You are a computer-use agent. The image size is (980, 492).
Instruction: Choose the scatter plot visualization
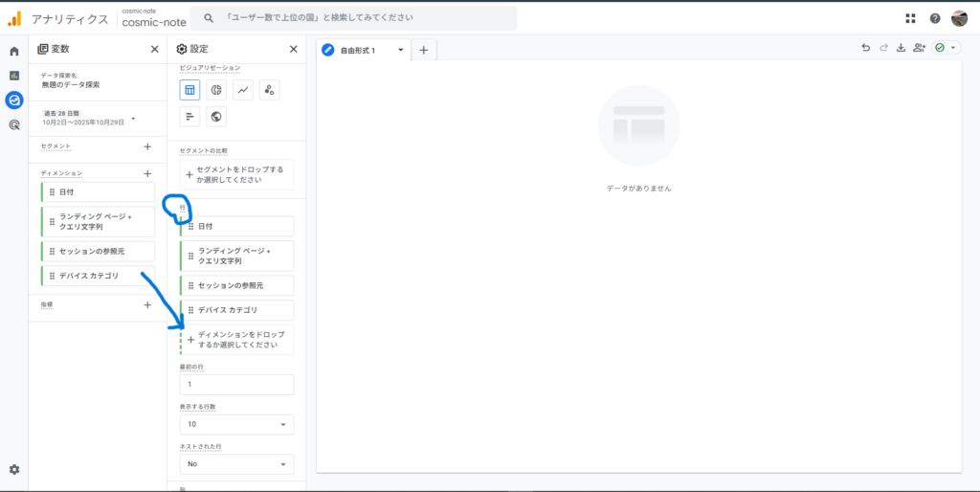point(270,90)
